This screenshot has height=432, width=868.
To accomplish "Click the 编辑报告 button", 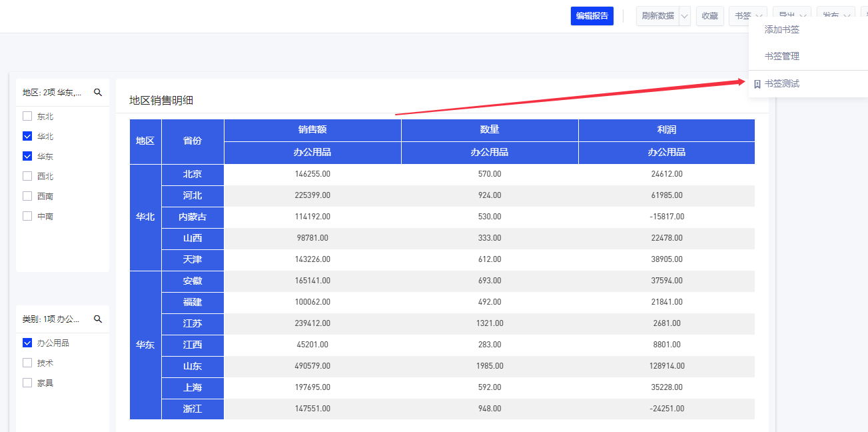I will click(592, 16).
